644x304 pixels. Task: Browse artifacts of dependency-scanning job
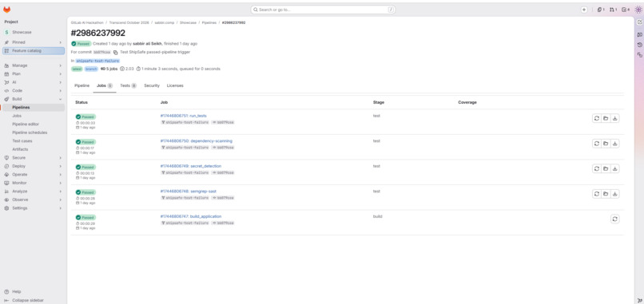pyautogui.click(x=606, y=144)
